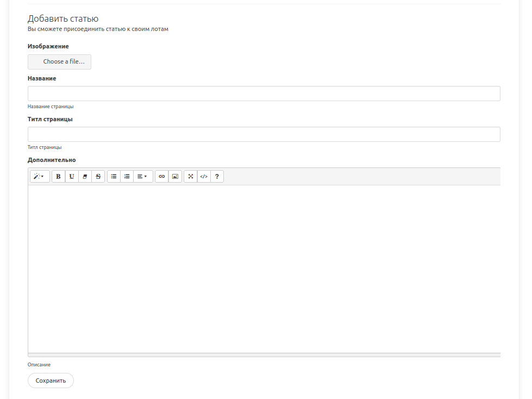Click the Choose a file… button

(59, 62)
